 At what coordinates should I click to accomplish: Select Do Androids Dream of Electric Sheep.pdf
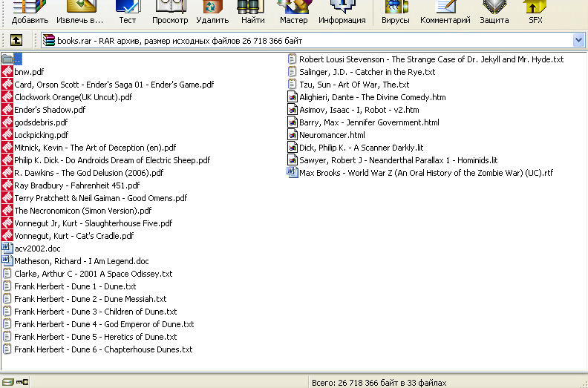[112, 160]
